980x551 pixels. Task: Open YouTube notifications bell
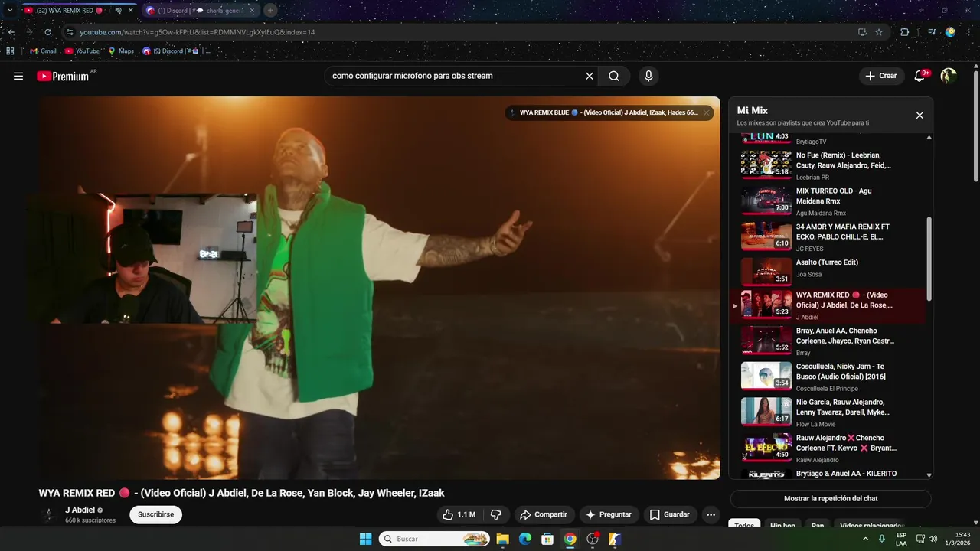point(920,76)
